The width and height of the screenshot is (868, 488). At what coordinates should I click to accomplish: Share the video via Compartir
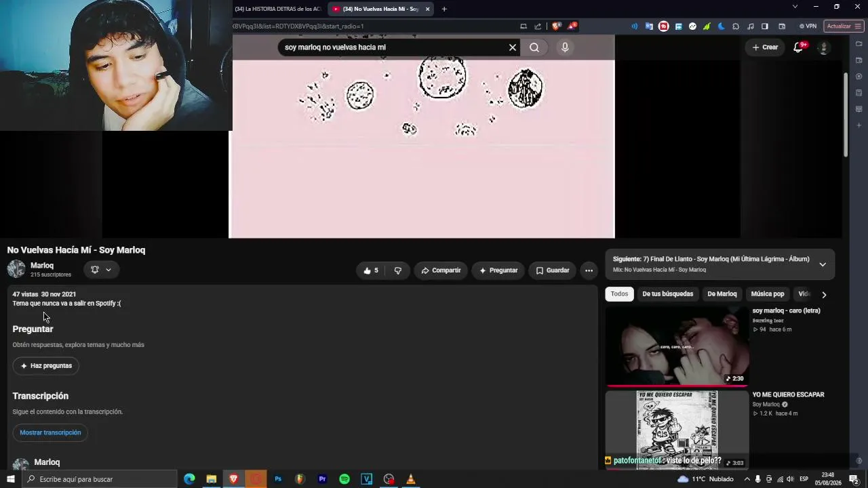(441, 270)
